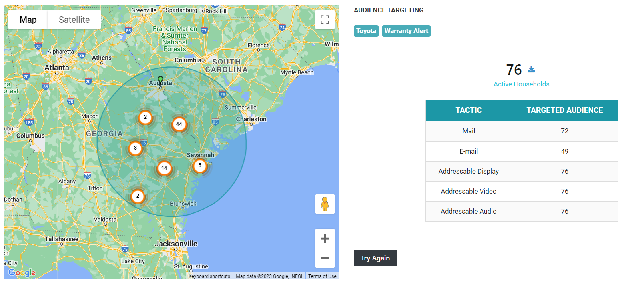644x286 pixels.
Task: Switch to Map view
Action: pyautogui.click(x=28, y=20)
